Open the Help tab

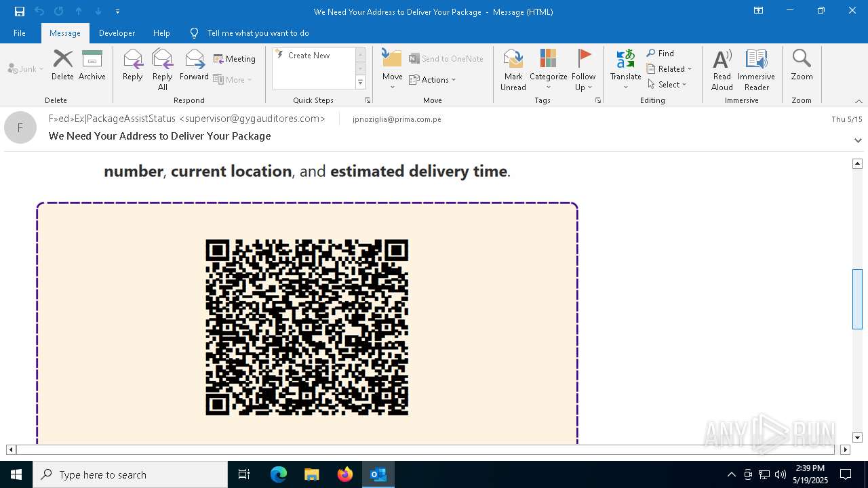click(161, 33)
